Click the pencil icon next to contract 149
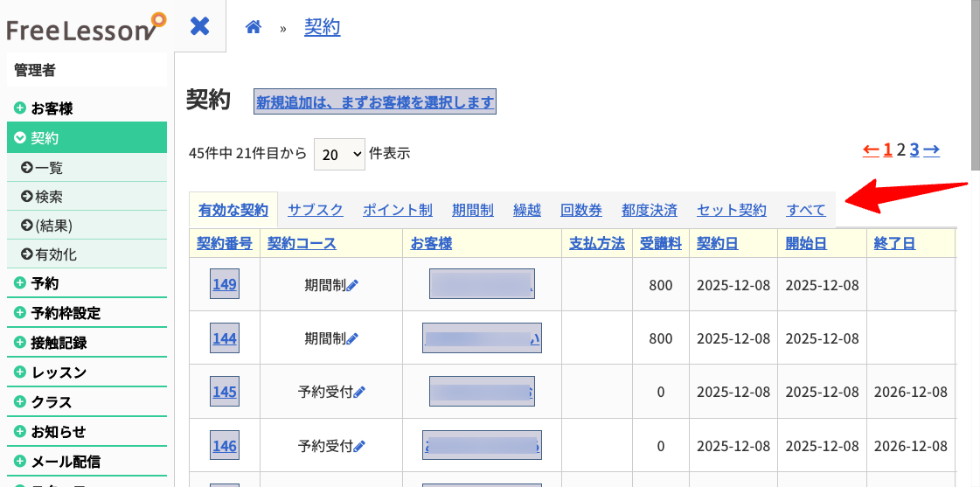Image resolution: width=980 pixels, height=487 pixels. pos(353,286)
